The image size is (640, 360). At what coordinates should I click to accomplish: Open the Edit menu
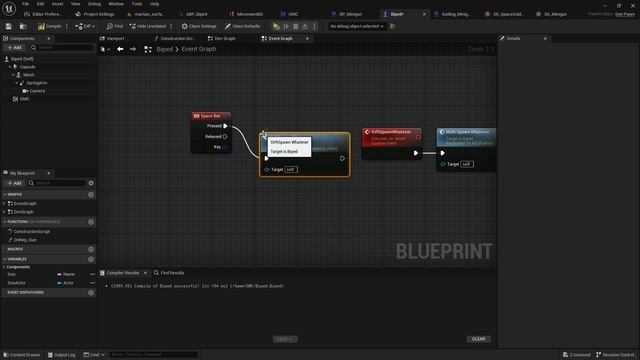[x=40, y=4]
